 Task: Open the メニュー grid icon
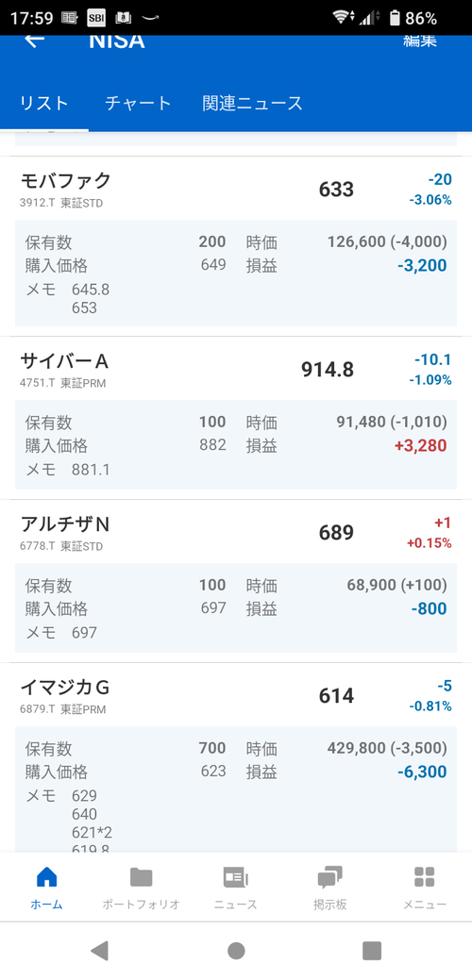click(425, 877)
